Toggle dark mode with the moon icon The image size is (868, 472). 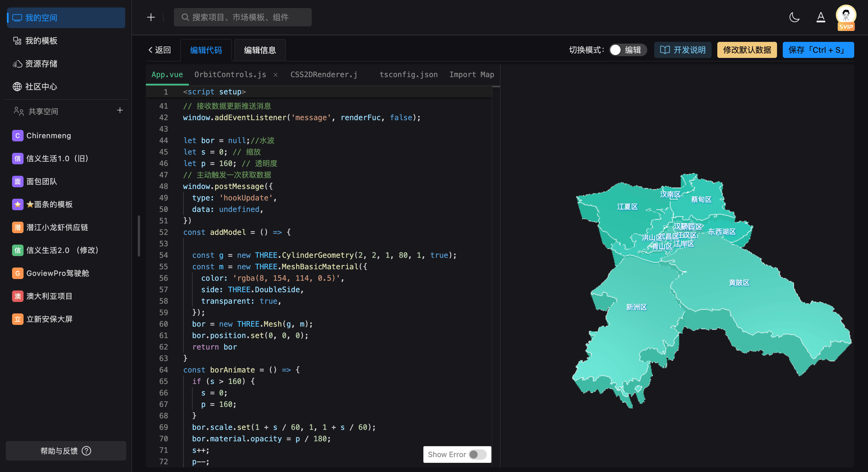click(794, 17)
